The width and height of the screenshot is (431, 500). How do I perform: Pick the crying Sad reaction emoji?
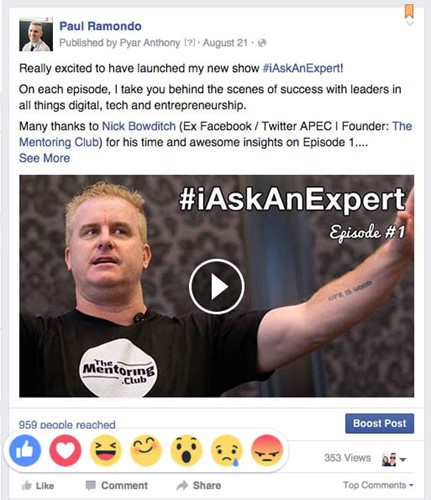[x=227, y=451]
